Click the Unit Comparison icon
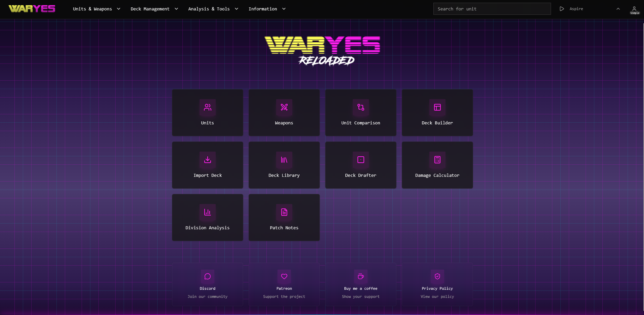This screenshot has height=315, width=644. tap(360, 107)
